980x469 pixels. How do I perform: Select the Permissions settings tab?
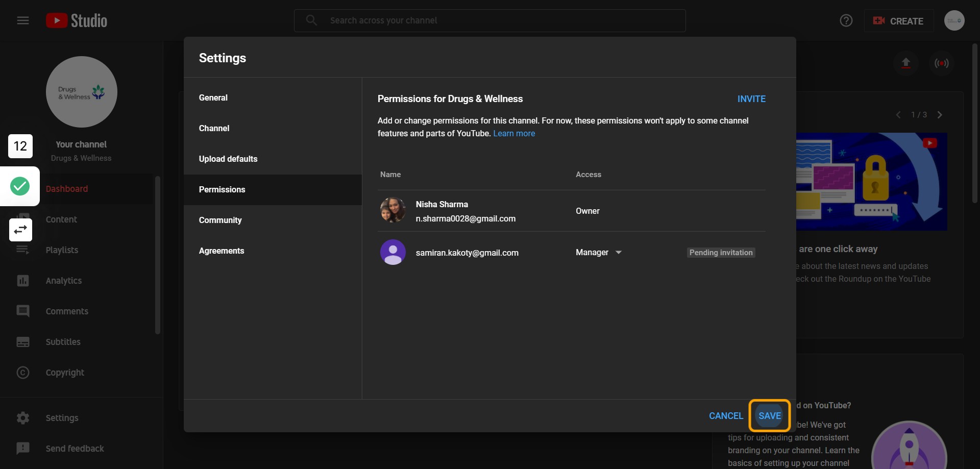tap(273, 190)
